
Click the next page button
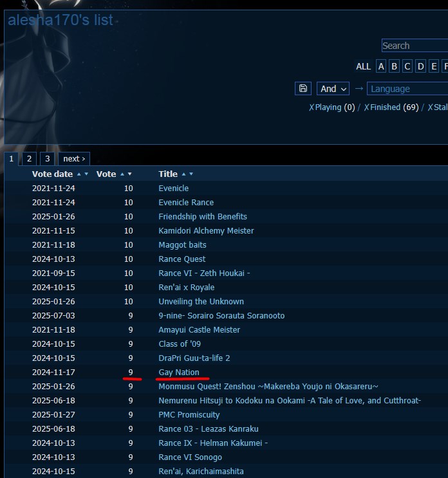(x=74, y=158)
